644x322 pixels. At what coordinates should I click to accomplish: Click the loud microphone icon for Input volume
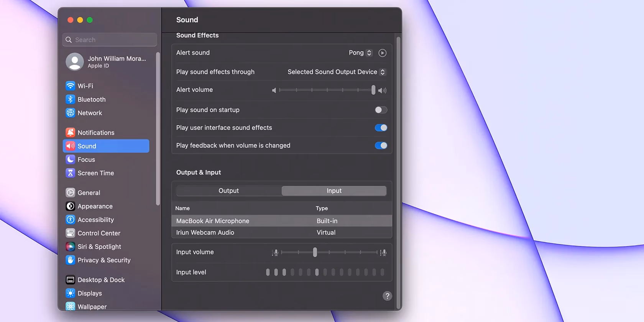(x=383, y=253)
